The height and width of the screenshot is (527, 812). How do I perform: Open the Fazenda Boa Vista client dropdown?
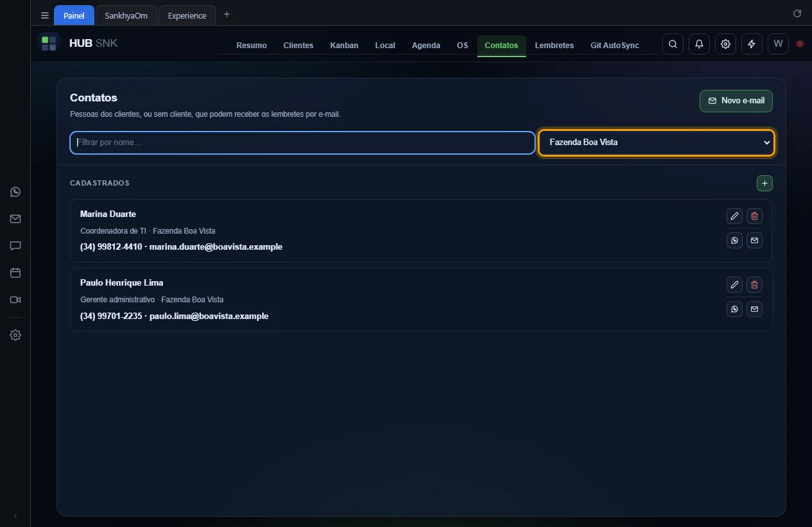point(657,143)
